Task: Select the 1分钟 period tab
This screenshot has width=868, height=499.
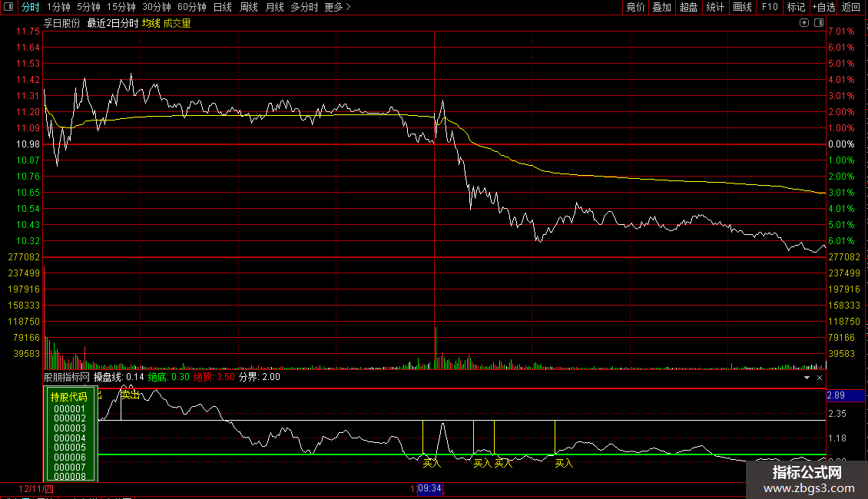Action: 58,7
